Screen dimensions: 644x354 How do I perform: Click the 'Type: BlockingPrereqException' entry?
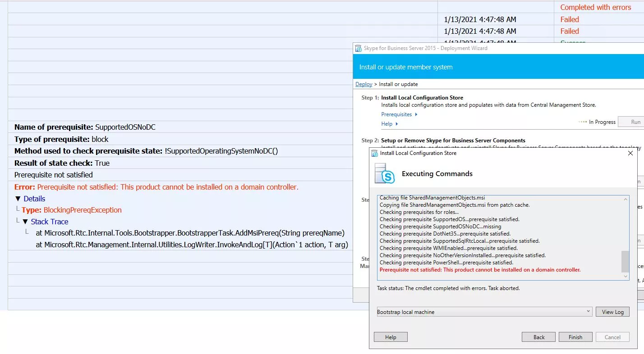coord(72,210)
